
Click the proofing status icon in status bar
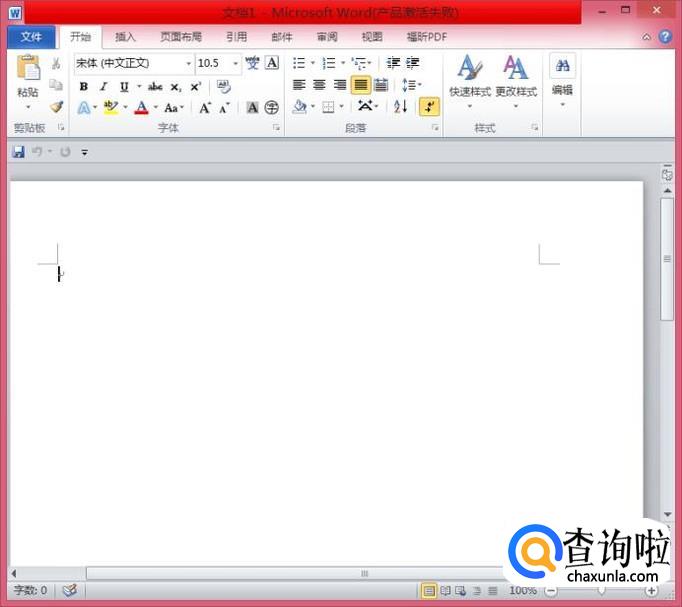tap(70, 590)
